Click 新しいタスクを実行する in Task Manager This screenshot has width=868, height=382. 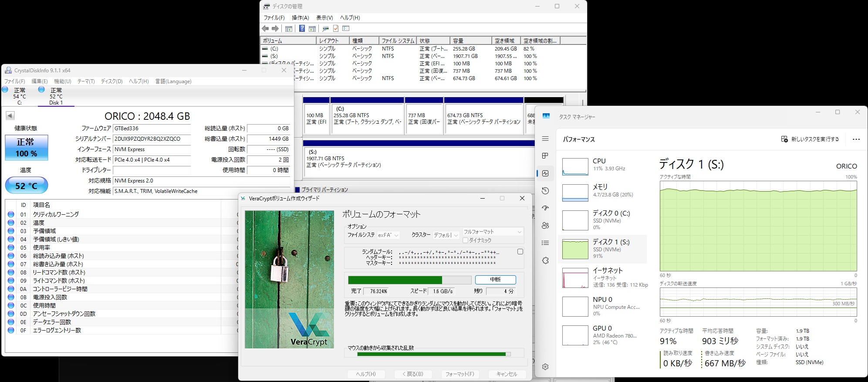click(x=810, y=139)
